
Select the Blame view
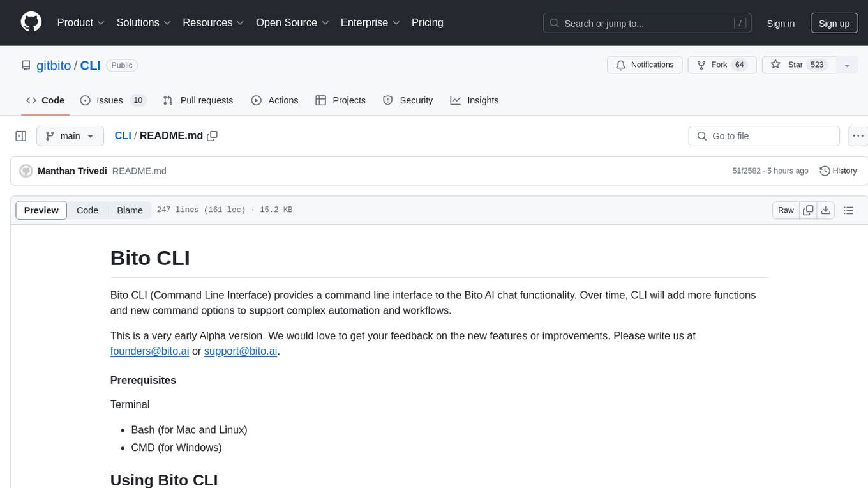(130, 210)
